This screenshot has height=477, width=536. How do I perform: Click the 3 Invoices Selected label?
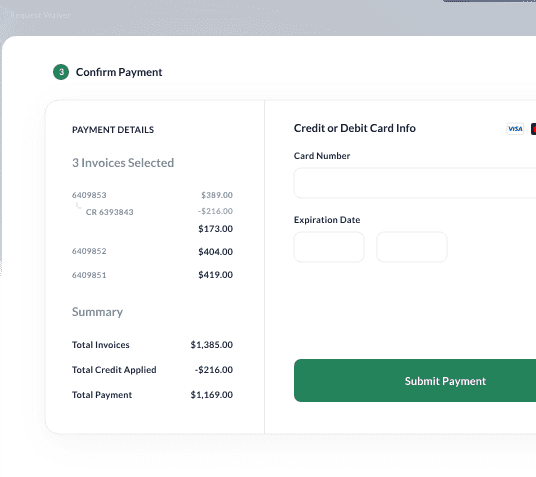pos(123,163)
